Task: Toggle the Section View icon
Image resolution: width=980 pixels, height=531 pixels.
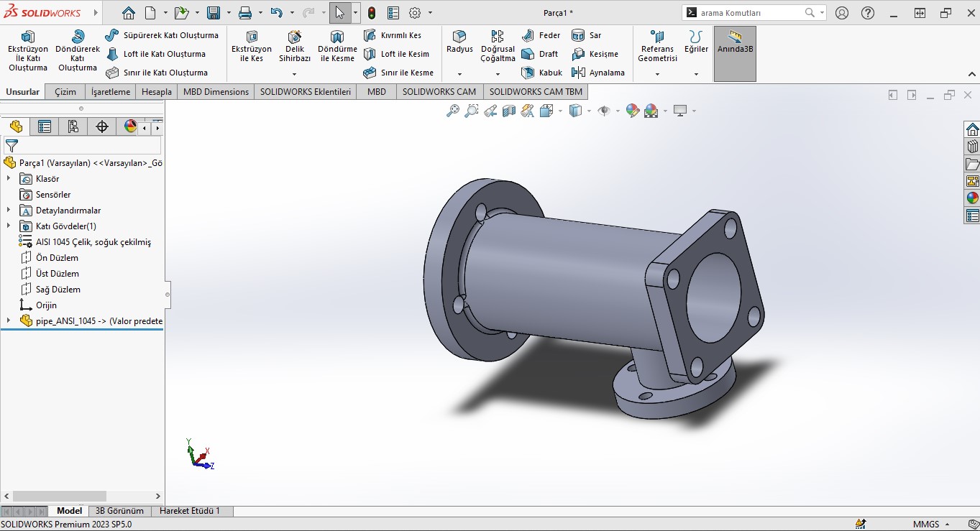Action: point(509,111)
